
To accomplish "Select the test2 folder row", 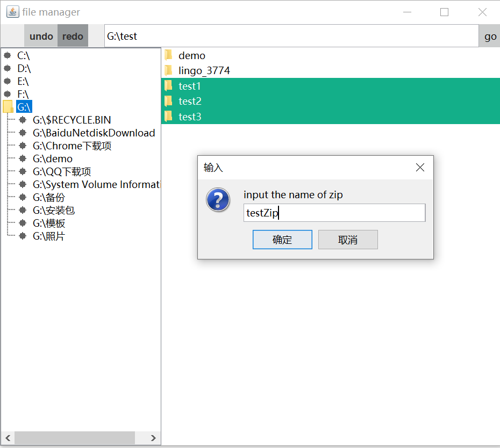I will [x=330, y=101].
